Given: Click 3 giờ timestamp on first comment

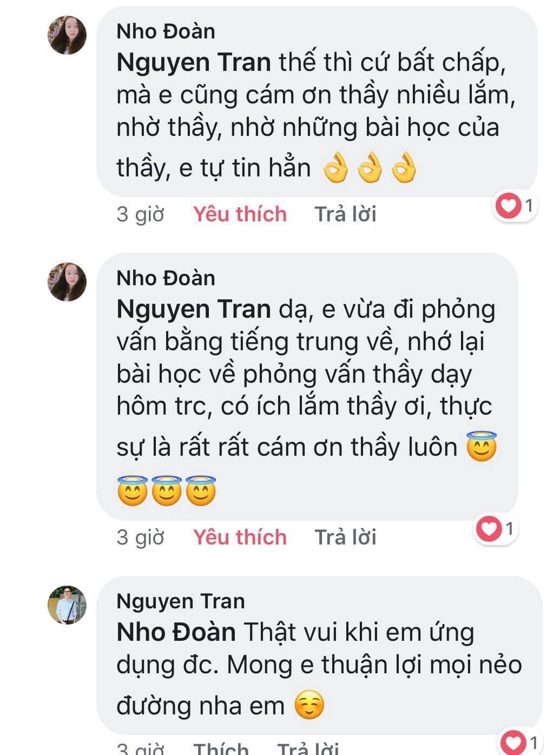Looking at the screenshot, I should click(x=140, y=214).
